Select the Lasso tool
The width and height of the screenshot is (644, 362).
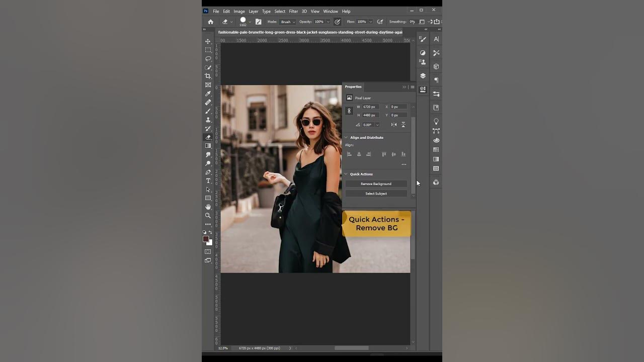point(208,59)
